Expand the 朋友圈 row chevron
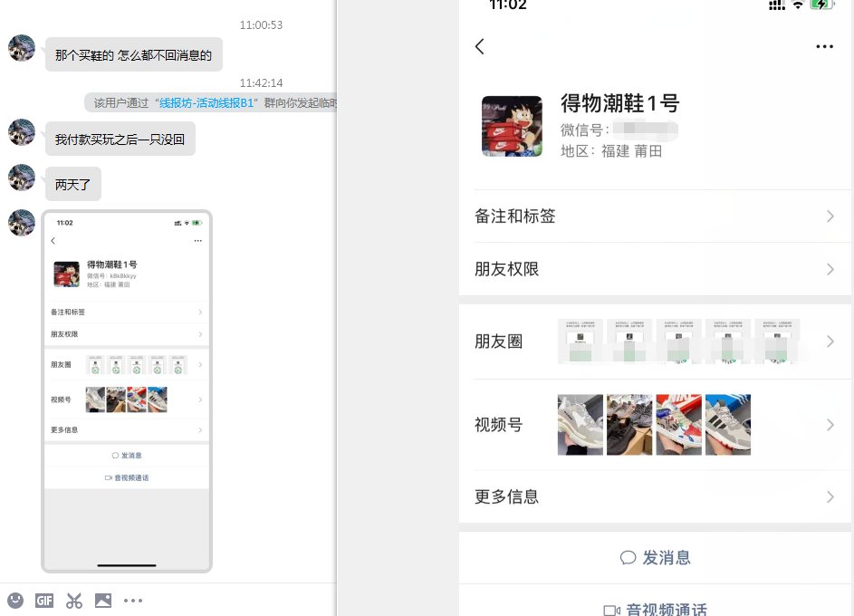854x616 pixels. 830,342
